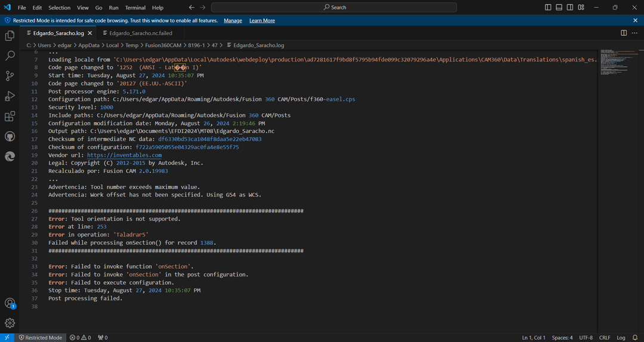644x342 pixels.
Task: Click the 'Post processing failed.' line
Action: tap(85, 299)
